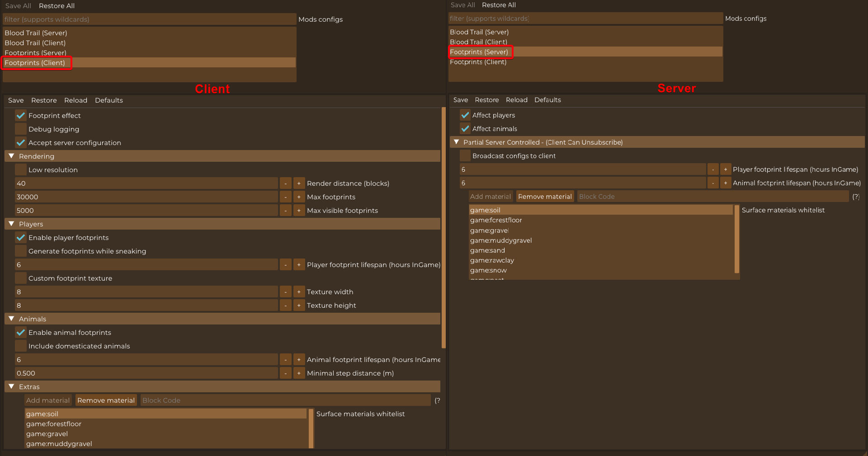Click Remove material in server panel
This screenshot has width=868, height=456.
pos(545,197)
